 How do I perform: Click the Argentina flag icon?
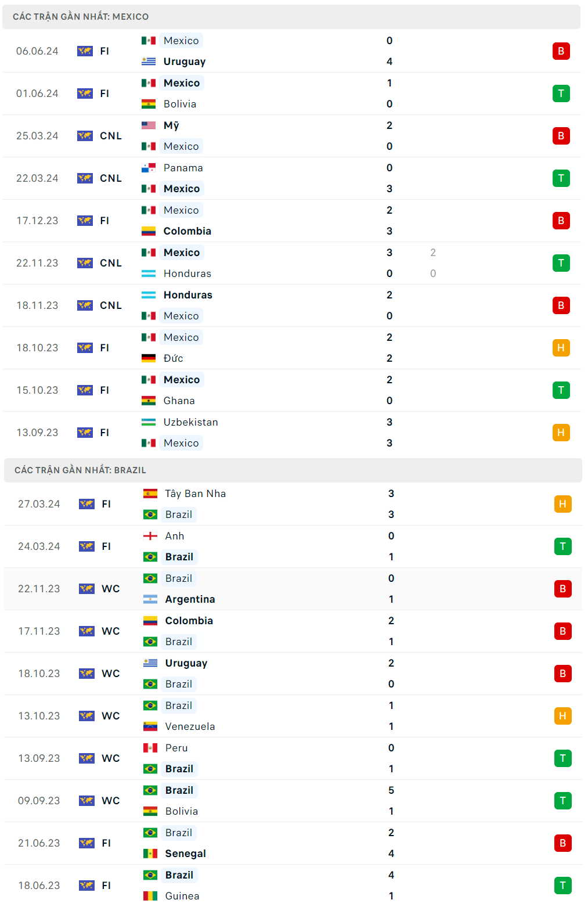pos(150,599)
